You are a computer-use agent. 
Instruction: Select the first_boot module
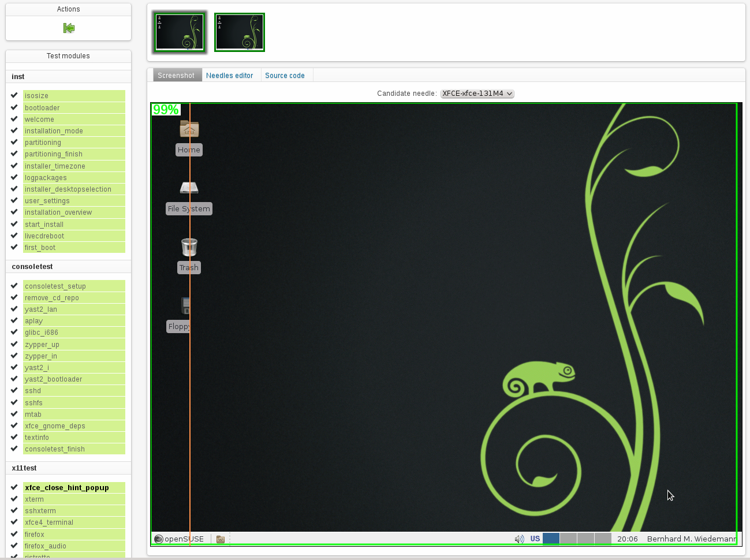[x=74, y=248]
